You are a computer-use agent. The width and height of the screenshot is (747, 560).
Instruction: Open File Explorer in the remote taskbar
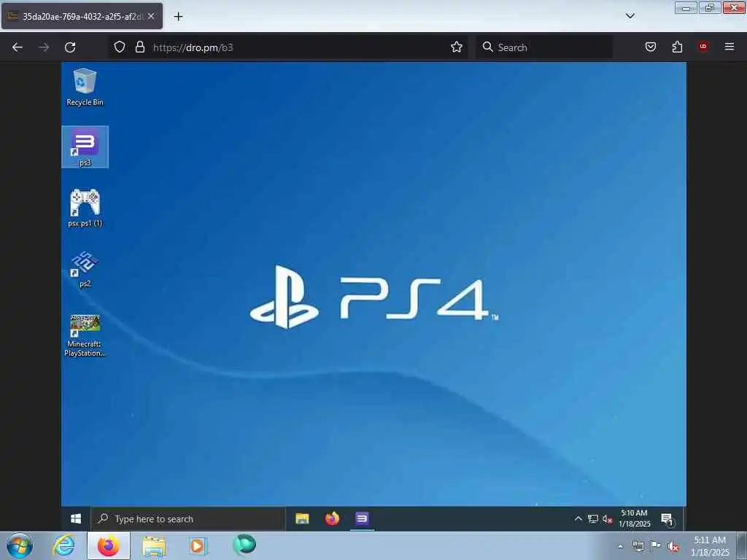pos(302,518)
